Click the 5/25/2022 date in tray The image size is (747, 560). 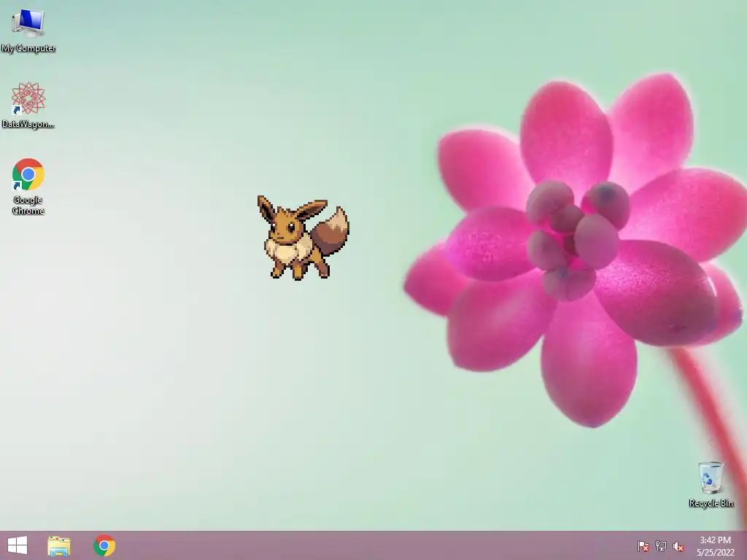716,553
